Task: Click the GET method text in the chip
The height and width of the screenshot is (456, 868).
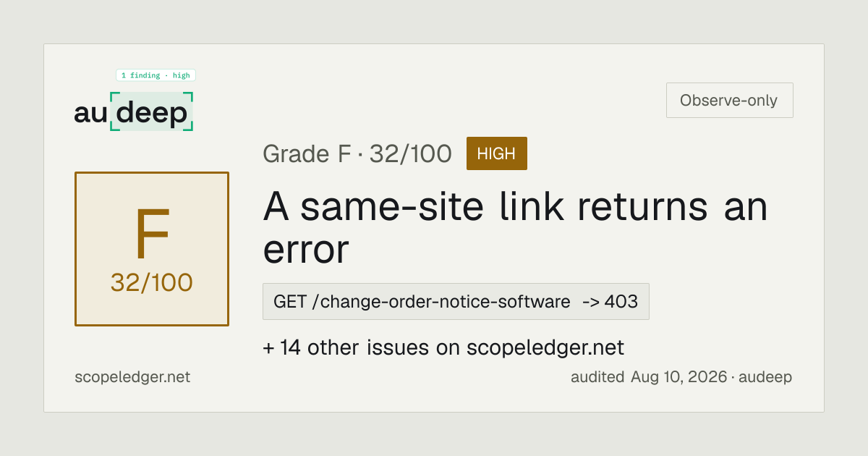Action: coord(290,302)
